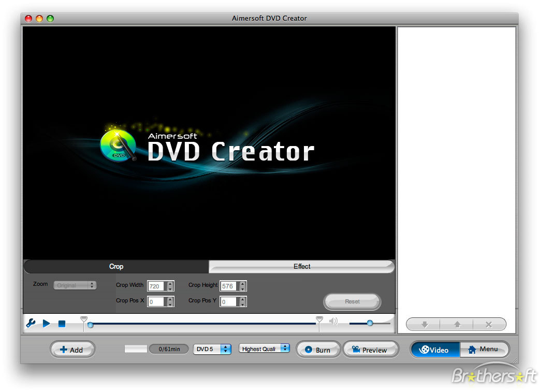Screen dimensions: 539x392
Task: Increase Crop Pos Y with the up arrow
Action: tap(243, 299)
